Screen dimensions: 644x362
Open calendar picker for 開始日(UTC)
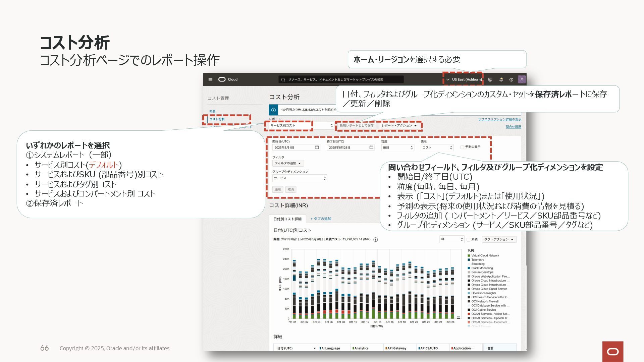point(317,147)
